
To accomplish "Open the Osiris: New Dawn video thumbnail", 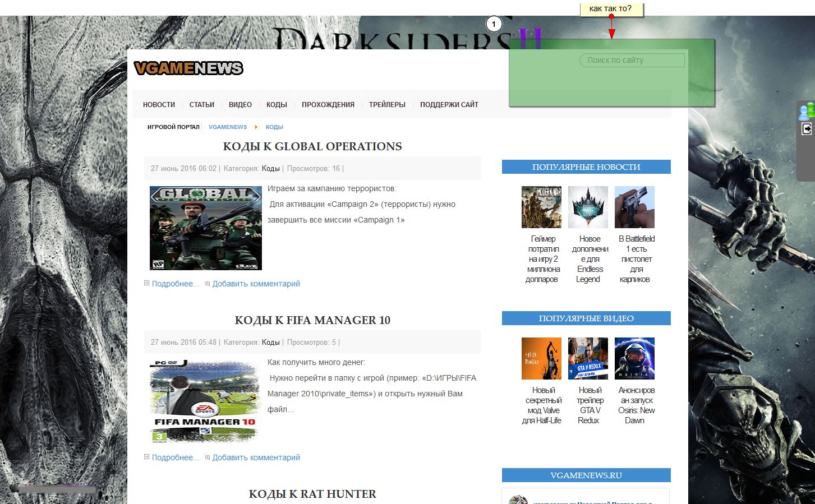I will [634, 358].
